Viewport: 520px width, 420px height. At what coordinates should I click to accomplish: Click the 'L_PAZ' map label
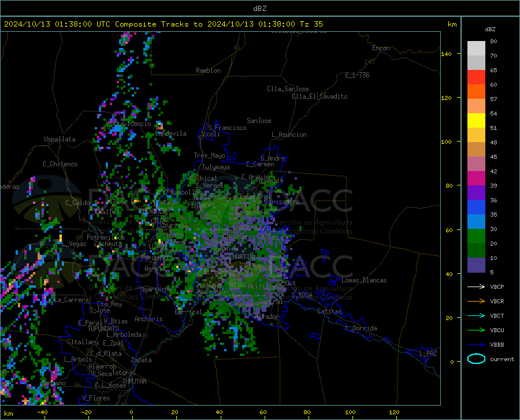[428, 354]
